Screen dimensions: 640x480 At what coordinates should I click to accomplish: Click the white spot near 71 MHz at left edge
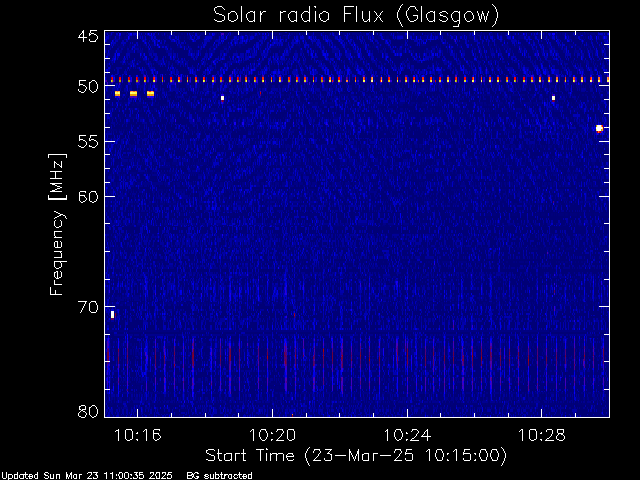point(113,315)
